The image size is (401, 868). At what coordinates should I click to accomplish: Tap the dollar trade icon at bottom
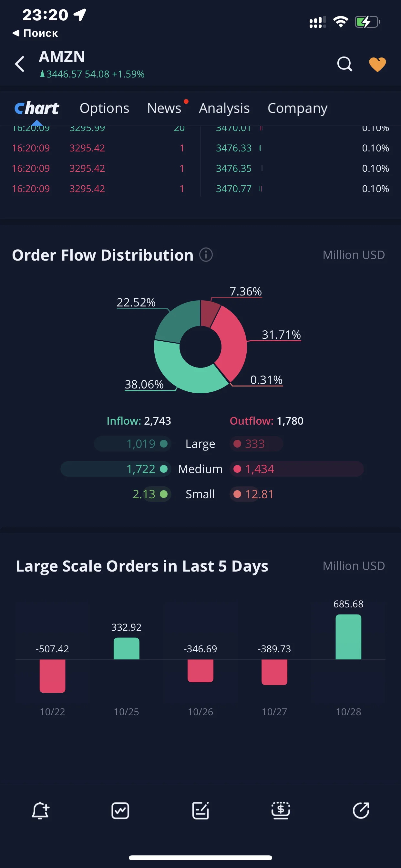[281, 811]
